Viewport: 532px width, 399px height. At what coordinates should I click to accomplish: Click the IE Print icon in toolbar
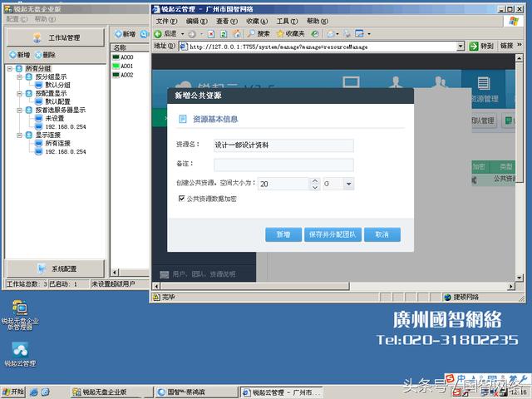[347, 33]
